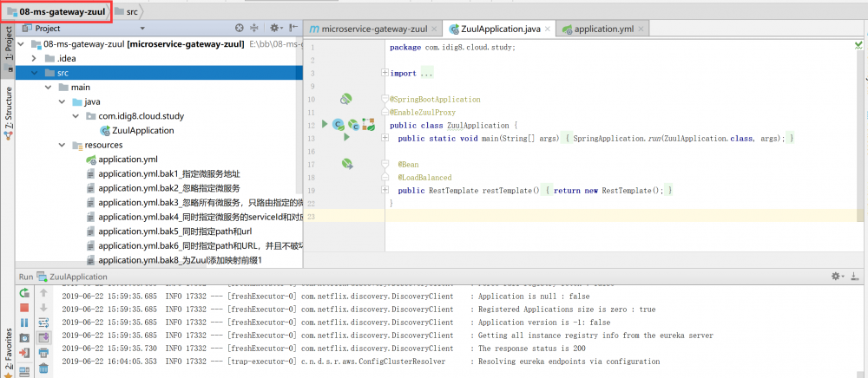Close the ZuulApplication.java editor tab
The width and height of the screenshot is (868, 378).
pyautogui.click(x=547, y=29)
